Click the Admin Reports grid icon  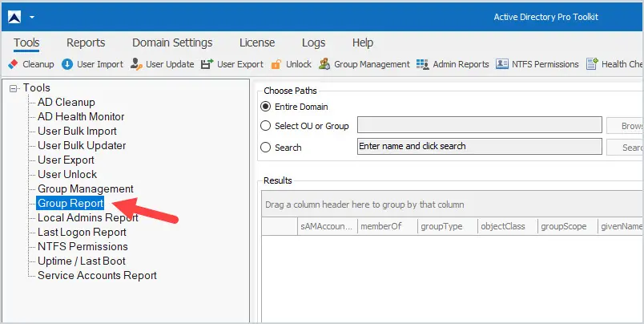tap(423, 64)
